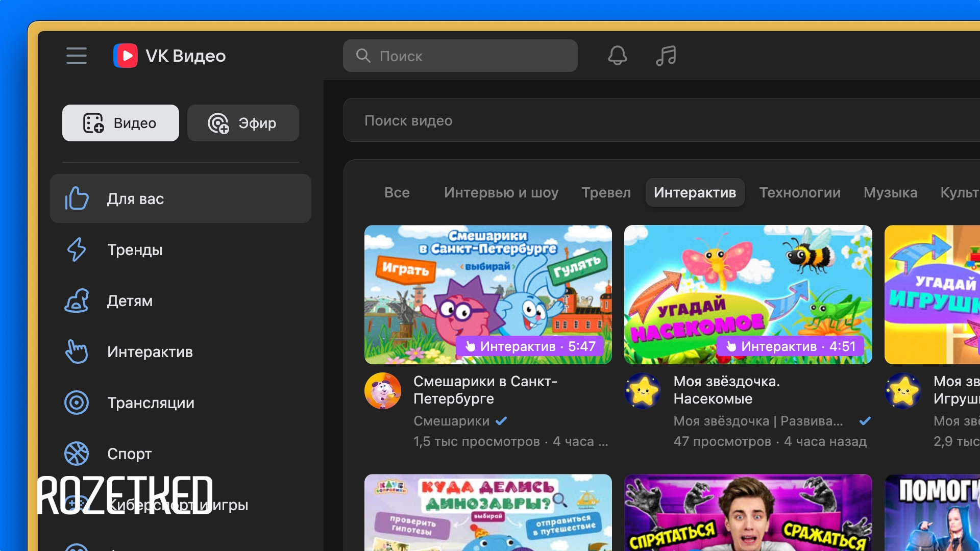Click the VK Видео logo icon
Screen dimensions: 980x551
pyautogui.click(x=126, y=56)
